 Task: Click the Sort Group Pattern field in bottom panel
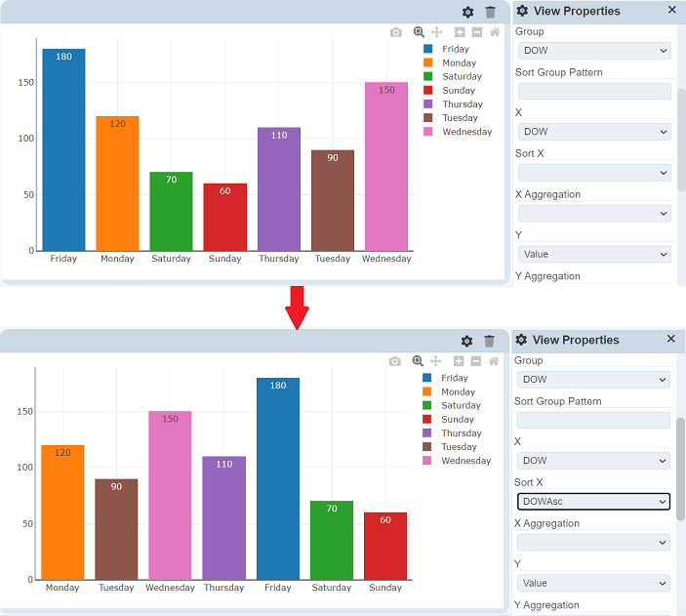point(593,420)
